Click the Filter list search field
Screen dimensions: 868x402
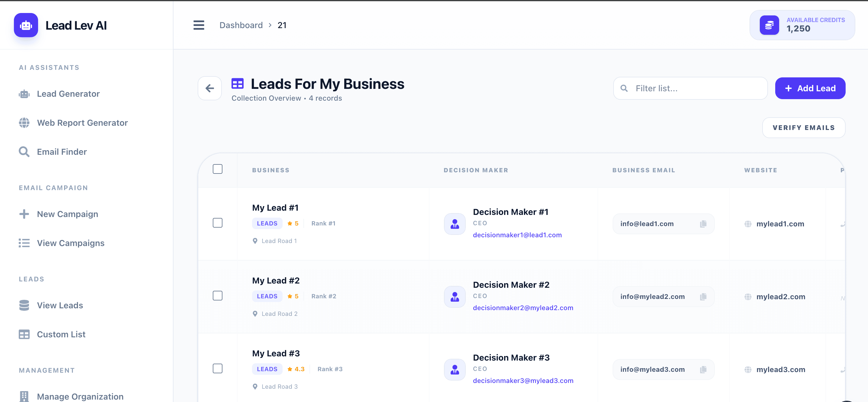point(690,88)
